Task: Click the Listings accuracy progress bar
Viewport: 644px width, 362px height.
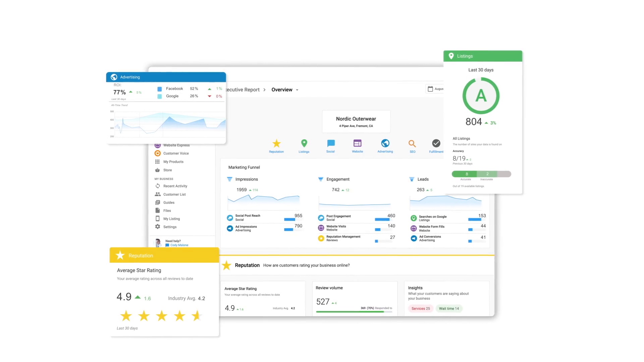Action: (481, 174)
